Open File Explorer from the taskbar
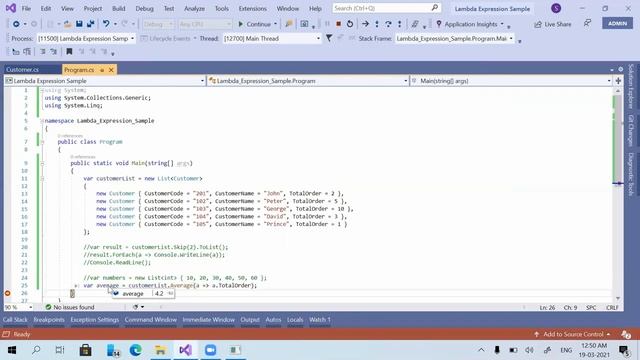 [x=160, y=350]
